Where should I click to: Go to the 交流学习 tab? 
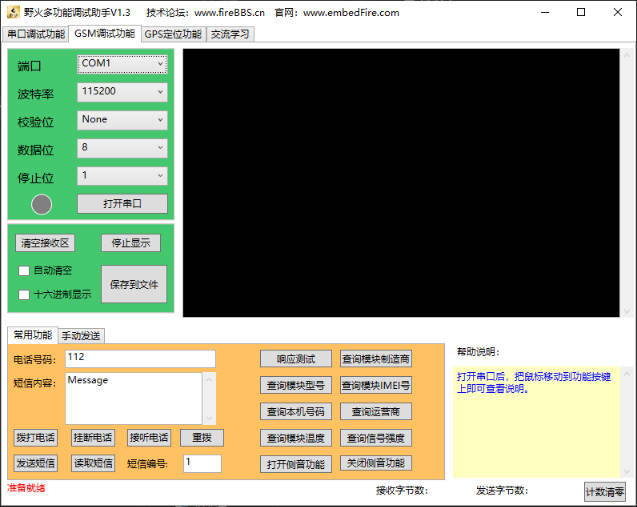pyautogui.click(x=230, y=34)
